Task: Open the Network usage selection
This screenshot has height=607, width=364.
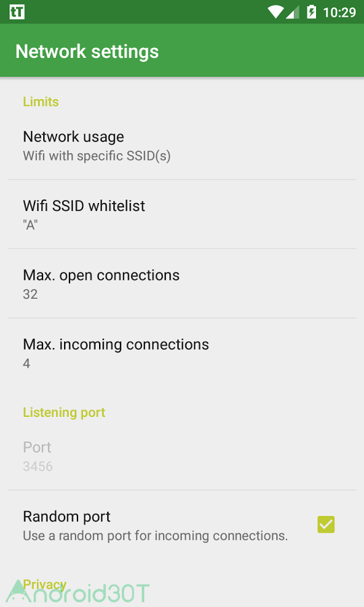Action: point(182,146)
